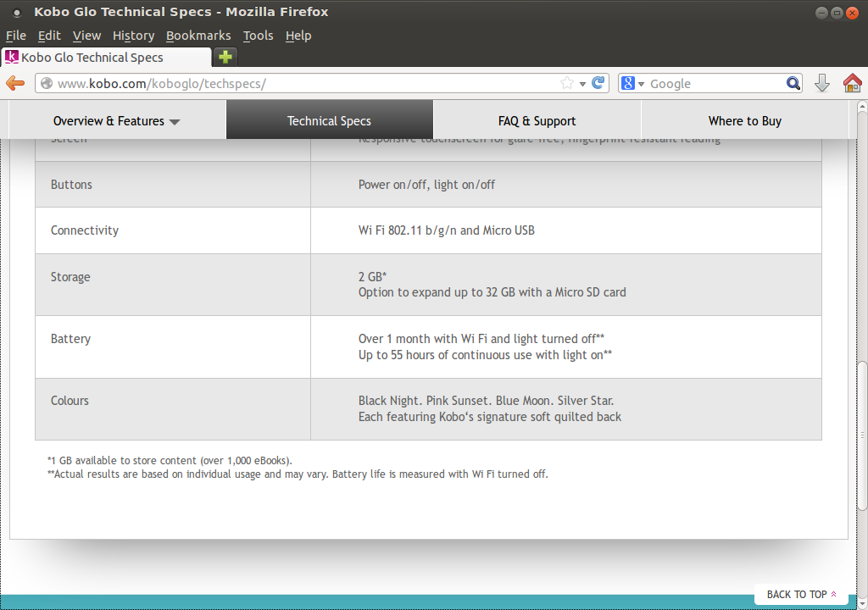Image resolution: width=868 pixels, height=610 pixels.
Task: Click the bookmark star icon
Action: coord(567,83)
